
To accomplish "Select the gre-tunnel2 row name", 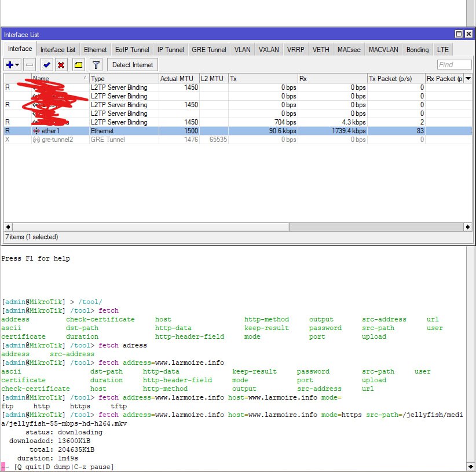I will point(57,140).
